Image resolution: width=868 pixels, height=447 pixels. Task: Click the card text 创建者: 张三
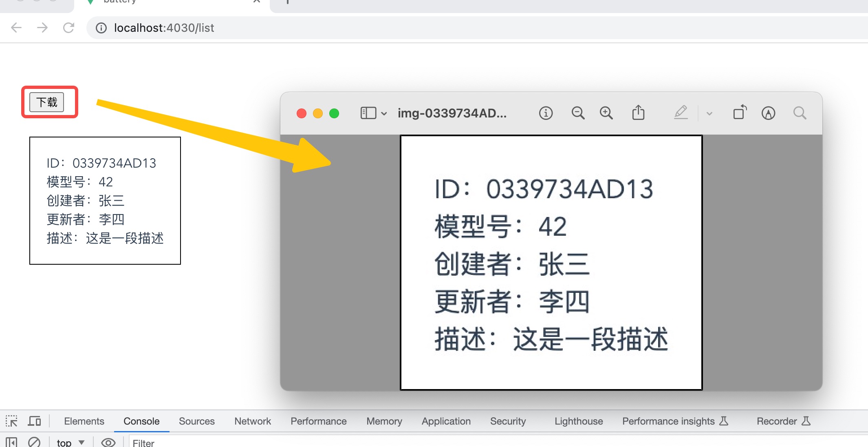point(85,201)
